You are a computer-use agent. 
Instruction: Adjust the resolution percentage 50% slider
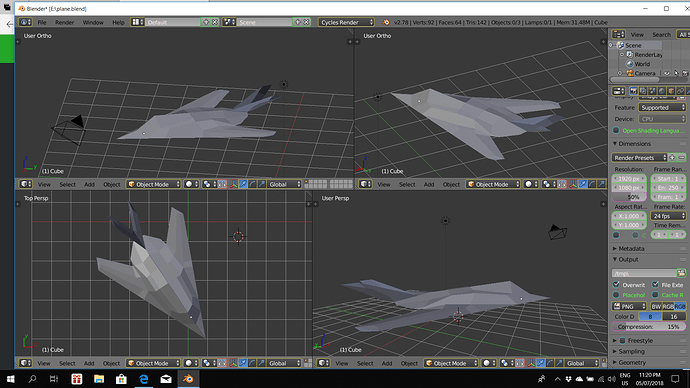pyautogui.click(x=629, y=197)
